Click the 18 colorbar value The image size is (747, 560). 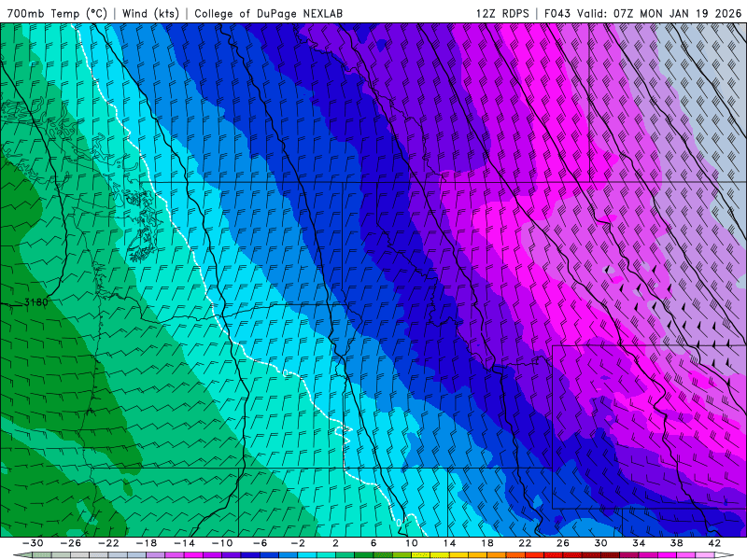[x=487, y=543]
